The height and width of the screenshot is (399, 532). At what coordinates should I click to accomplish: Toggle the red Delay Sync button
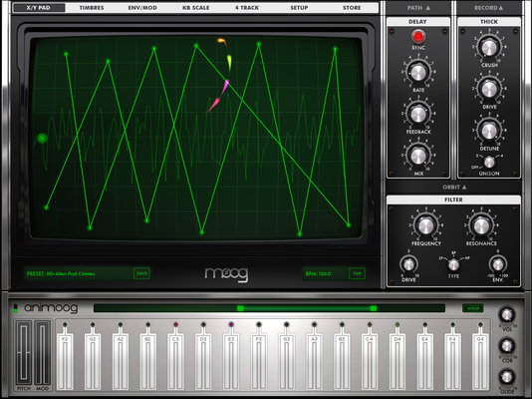[418, 36]
